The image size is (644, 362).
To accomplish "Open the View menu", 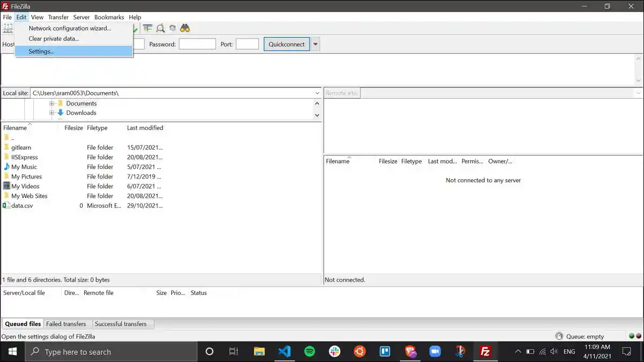I will 37,17.
